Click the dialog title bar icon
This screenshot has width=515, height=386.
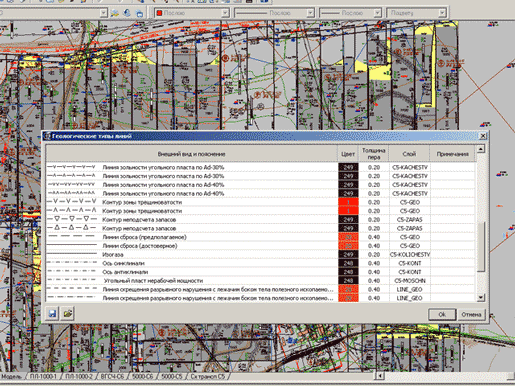pyautogui.click(x=47, y=136)
